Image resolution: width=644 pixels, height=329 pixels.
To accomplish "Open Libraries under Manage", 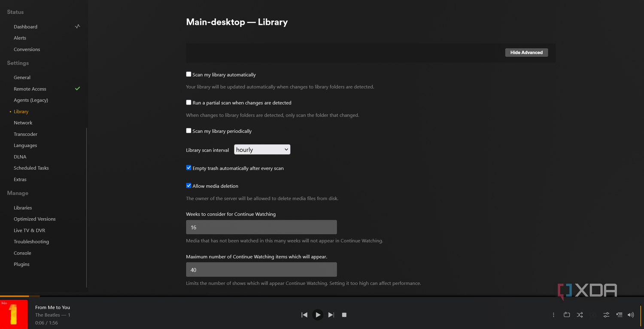I will (23, 208).
